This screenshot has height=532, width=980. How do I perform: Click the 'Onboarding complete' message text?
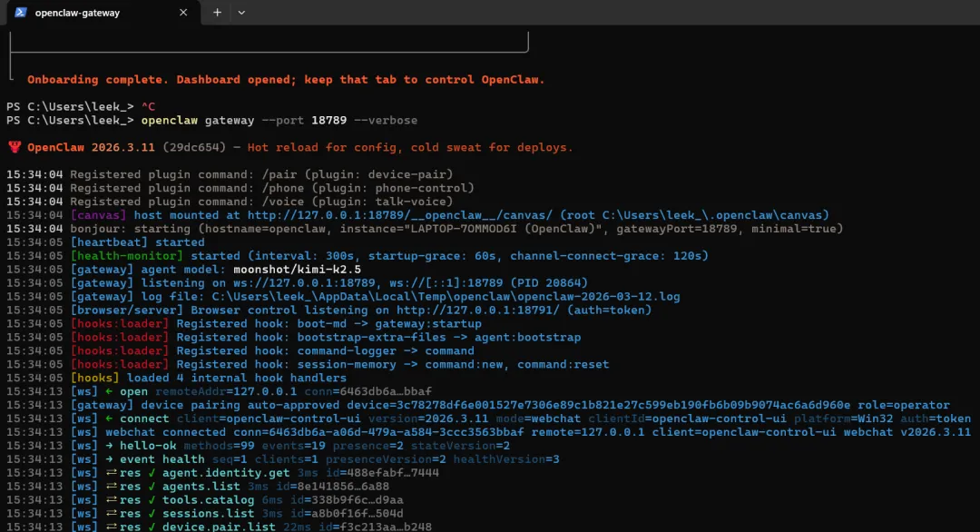[286, 79]
